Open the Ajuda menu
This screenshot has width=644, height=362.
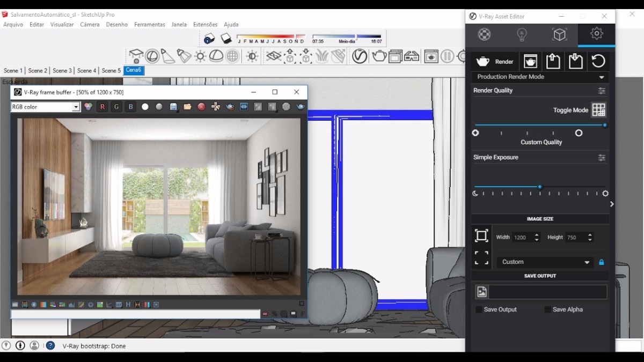coord(231,25)
